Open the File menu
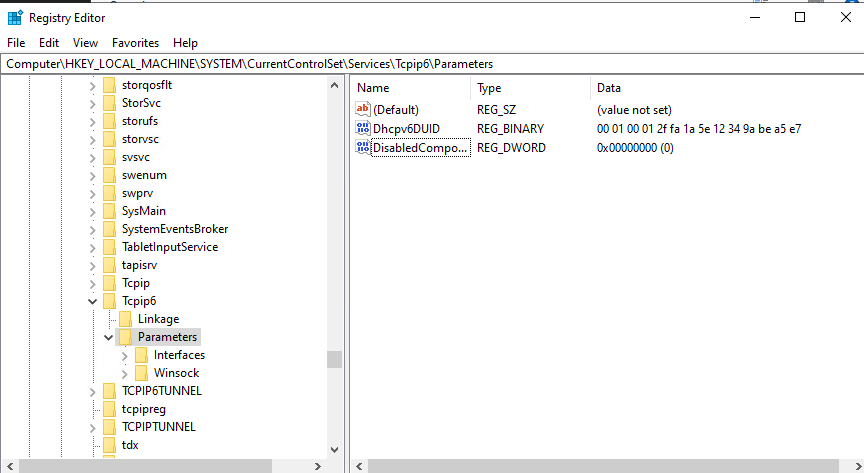 [16, 43]
